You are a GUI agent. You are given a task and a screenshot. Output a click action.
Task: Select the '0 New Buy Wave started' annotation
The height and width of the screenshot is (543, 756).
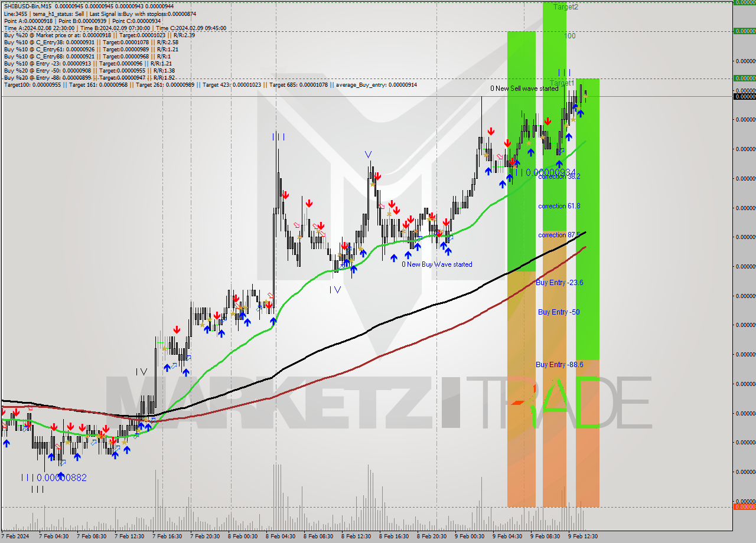click(x=437, y=264)
